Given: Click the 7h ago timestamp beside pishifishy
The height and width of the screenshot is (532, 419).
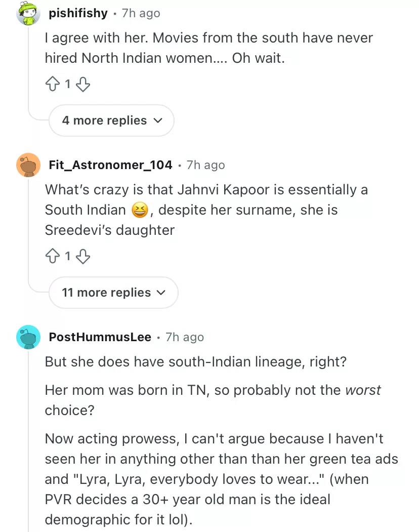Looking at the screenshot, I should (141, 13).
